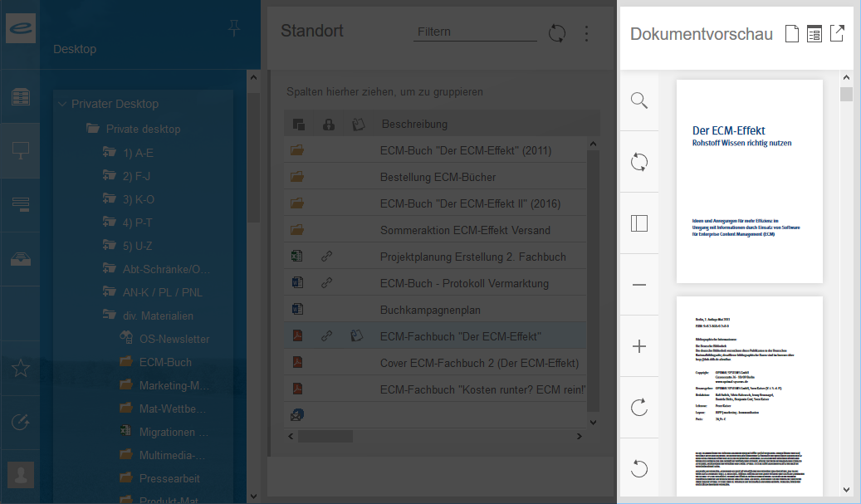Click the search magnifier in document preview

click(x=638, y=100)
